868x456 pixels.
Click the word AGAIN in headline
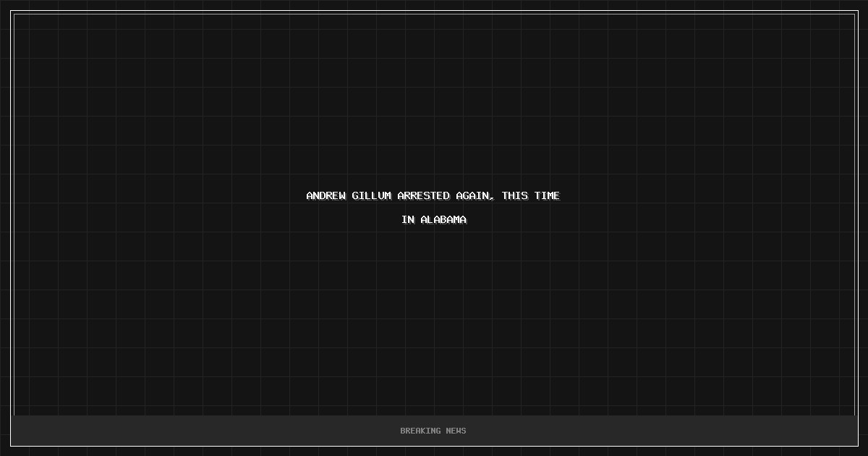473,195
